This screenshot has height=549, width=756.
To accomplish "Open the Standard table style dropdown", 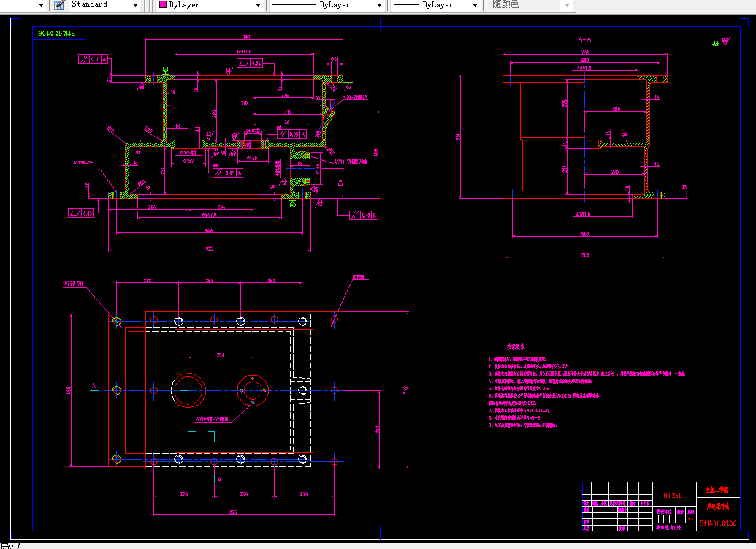I will pyautogui.click(x=135, y=5).
